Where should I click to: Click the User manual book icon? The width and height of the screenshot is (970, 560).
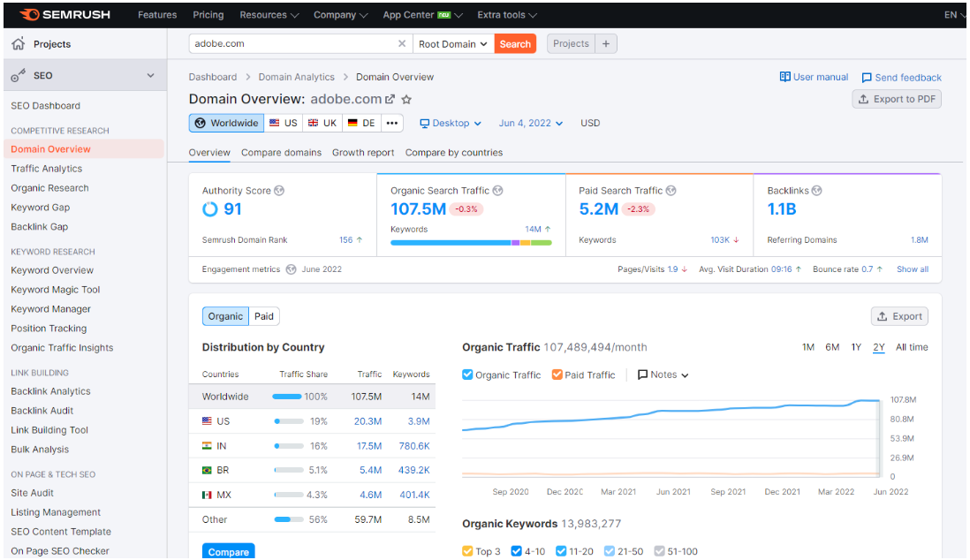coord(785,77)
